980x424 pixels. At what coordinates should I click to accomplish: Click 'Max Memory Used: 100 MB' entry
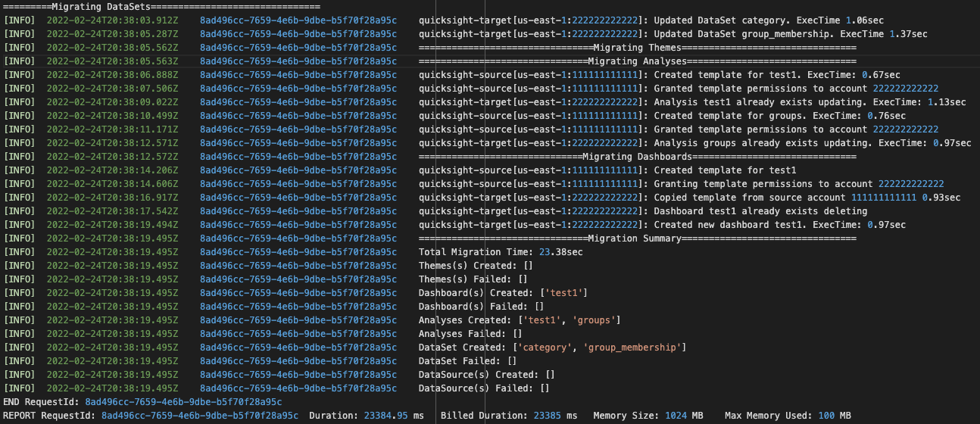(788, 415)
